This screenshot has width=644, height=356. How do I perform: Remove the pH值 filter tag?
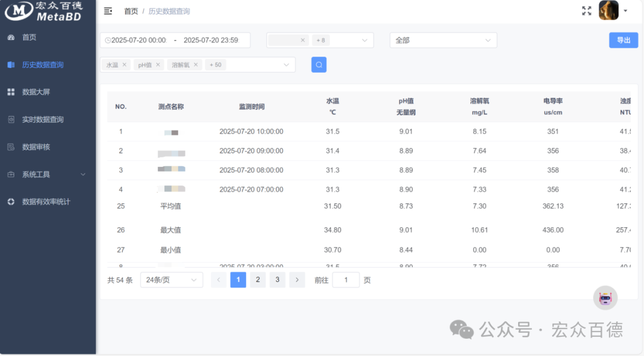(157, 64)
